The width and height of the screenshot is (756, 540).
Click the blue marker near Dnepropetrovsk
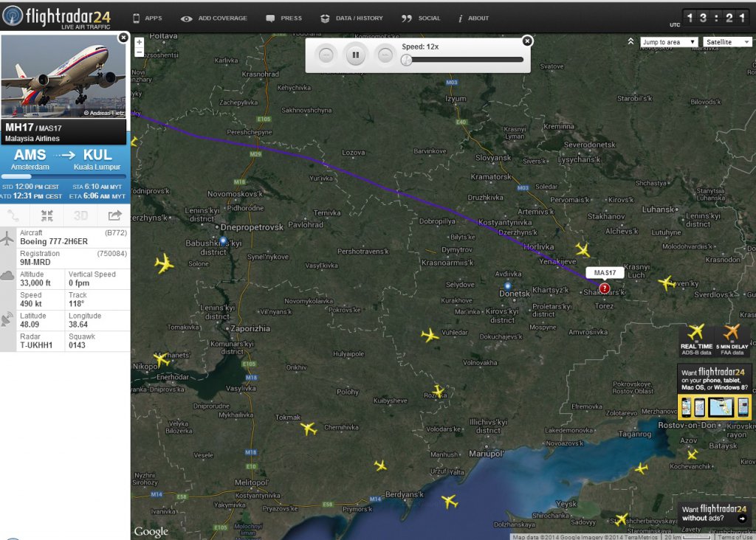[x=223, y=240]
